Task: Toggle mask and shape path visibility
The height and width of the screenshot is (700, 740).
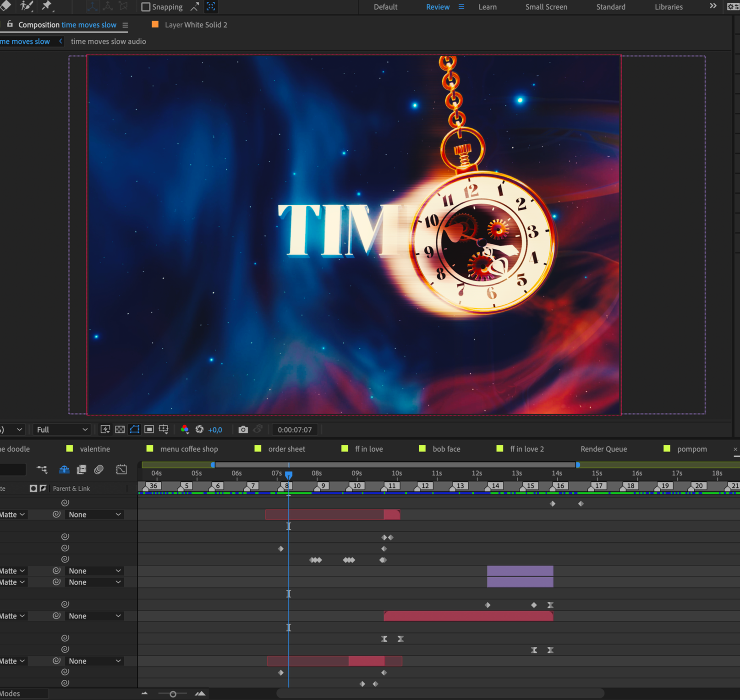Action: [135, 430]
